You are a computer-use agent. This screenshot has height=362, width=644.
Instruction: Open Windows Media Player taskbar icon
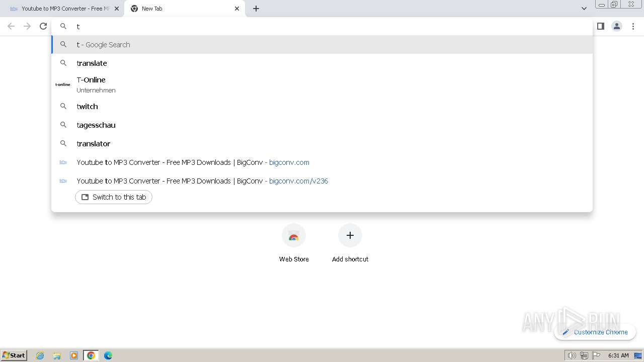[74, 355]
